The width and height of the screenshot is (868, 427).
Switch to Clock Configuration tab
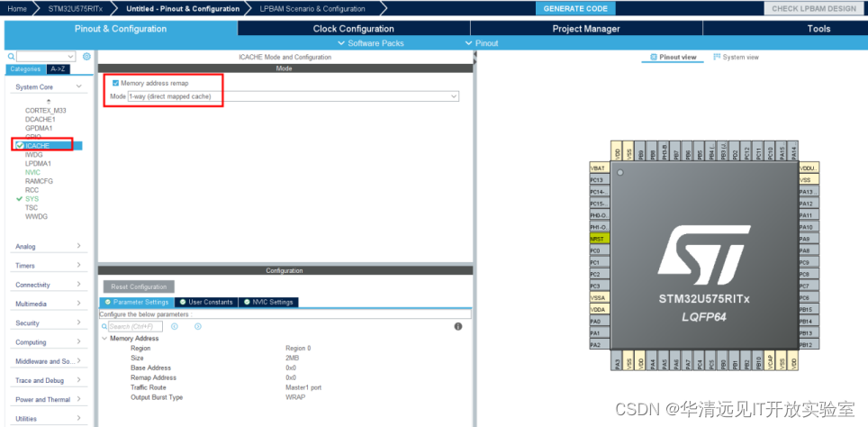click(x=354, y=29)
